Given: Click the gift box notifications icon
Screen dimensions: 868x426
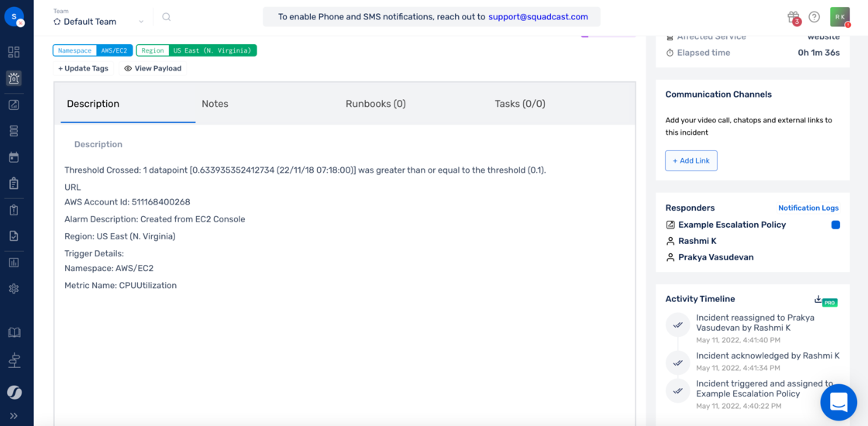Looking at the screenshot, I should [x=794, y=17].
